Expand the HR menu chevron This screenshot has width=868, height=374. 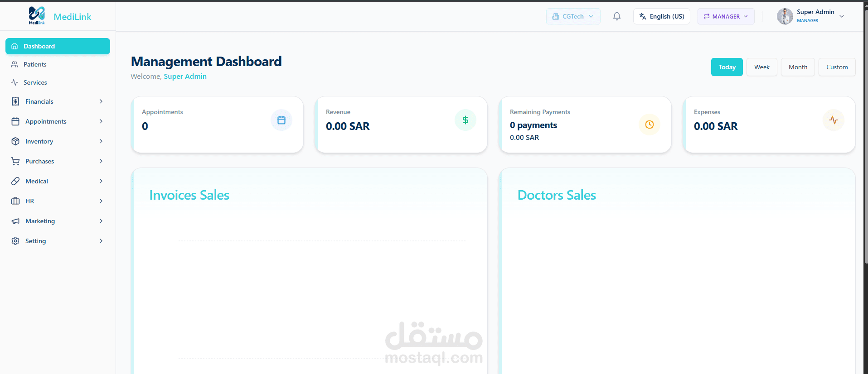pos(101,201)
